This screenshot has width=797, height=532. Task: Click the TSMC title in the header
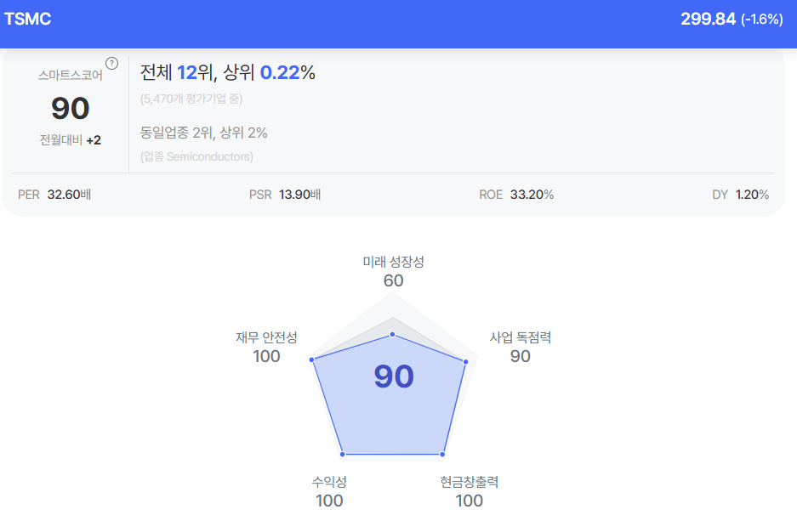(28, 19)
